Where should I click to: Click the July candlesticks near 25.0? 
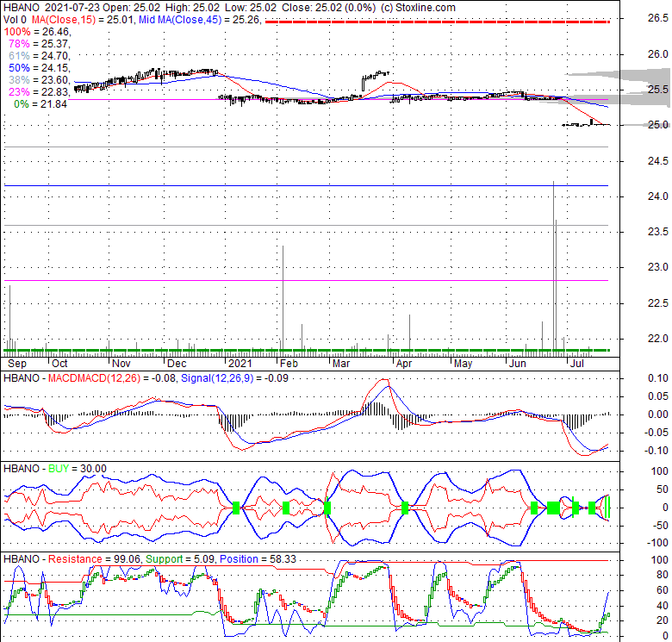(586, 123)
